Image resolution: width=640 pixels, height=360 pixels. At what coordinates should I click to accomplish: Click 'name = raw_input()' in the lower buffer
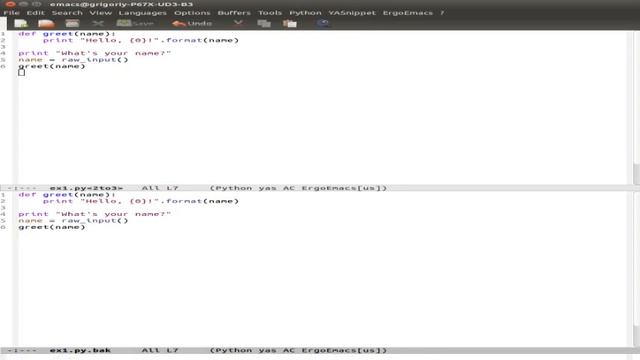click(x=73, y=220)
